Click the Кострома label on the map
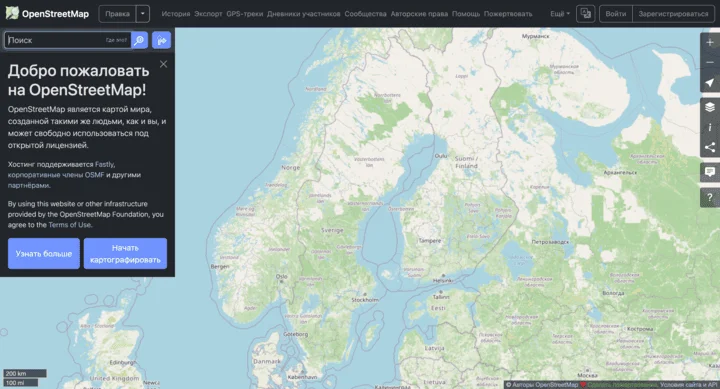 click(x=640, y=329)
